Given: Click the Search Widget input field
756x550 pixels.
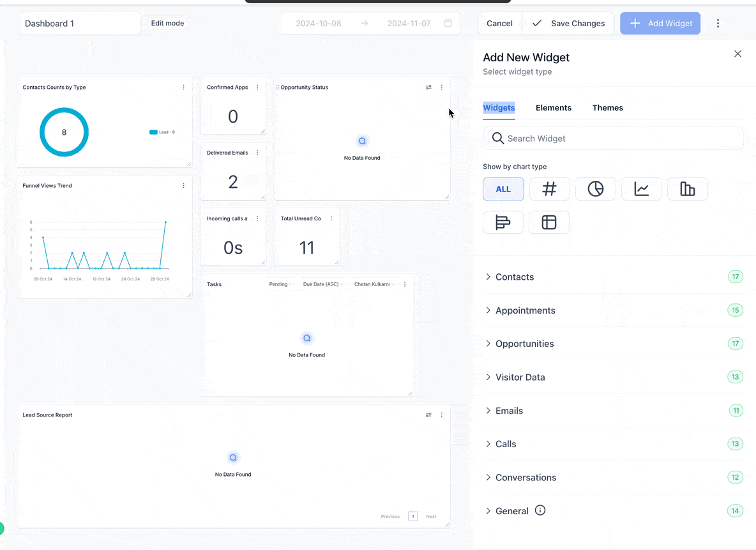Looking at the screenshot, I should 613,139.
